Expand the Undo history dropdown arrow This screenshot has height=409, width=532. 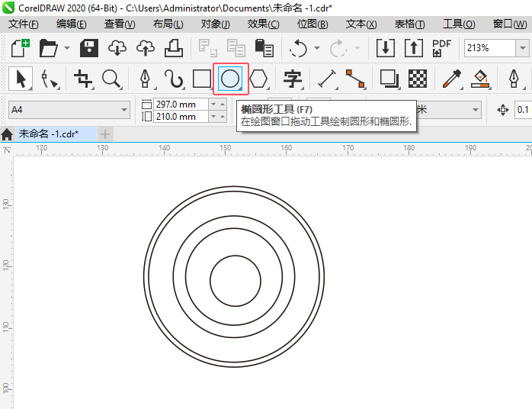pyautogui.click(x=317, y=48)
